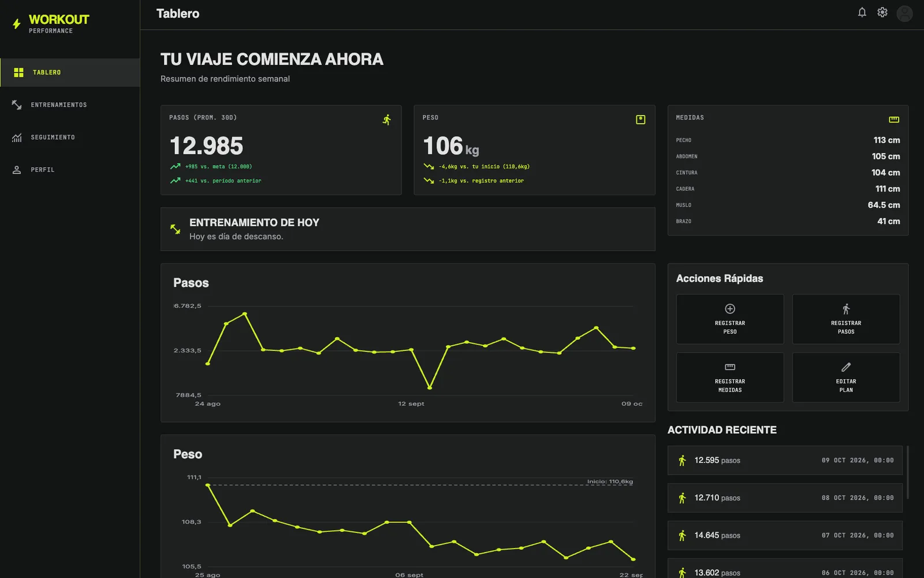Click the lightning bolt Workout logo
Viewport: 924px width, 578px height.
(17, 24)
